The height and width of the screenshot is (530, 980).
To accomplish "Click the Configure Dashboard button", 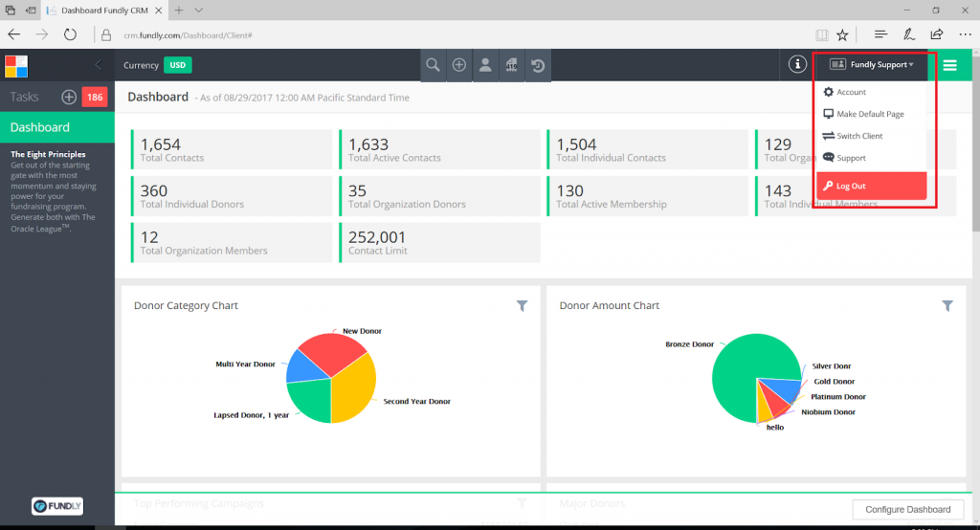I will coord(907,509).
